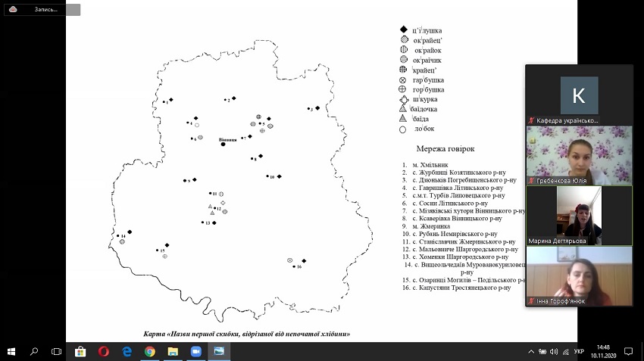The height and width of the screenshot is (361, 644).
Task: Open the Windows notification center
Action: click(628, 352)
